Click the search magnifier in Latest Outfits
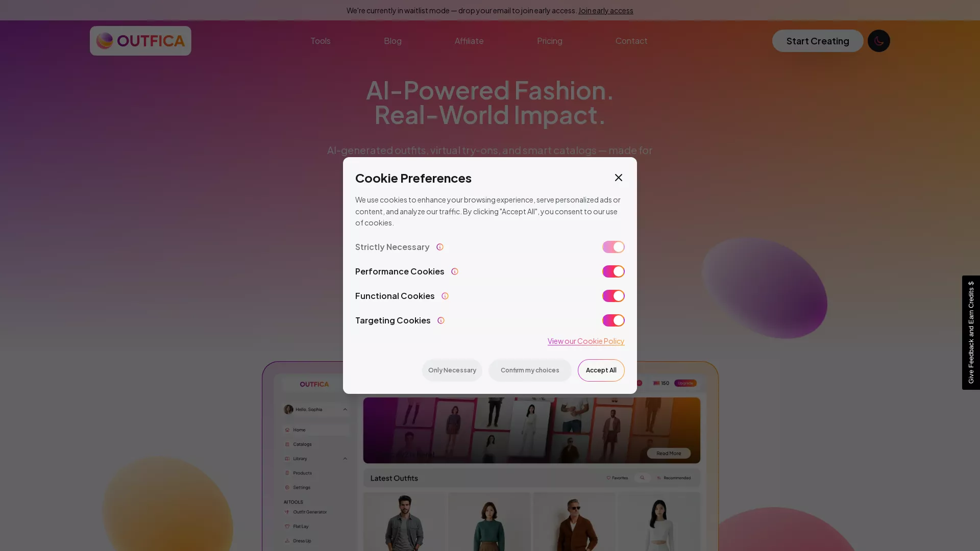Viewport: 980px width, 551px height. click(642, 478)
